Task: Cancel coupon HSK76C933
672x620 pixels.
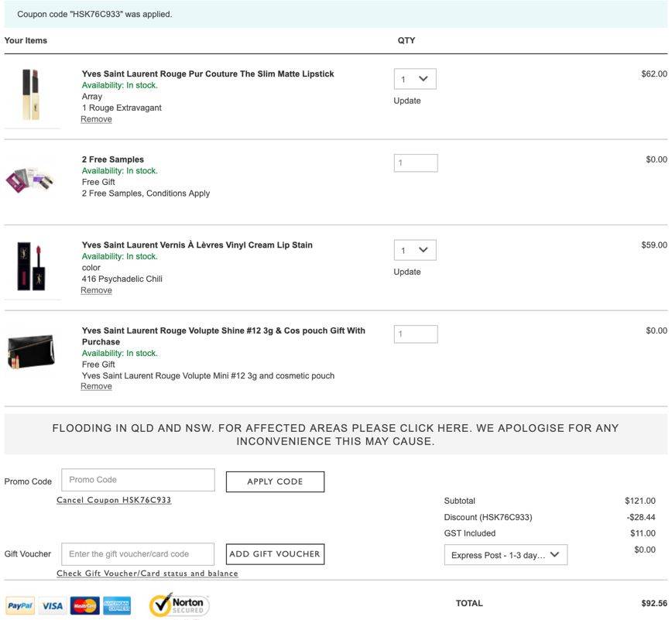Action: coord(114,500)
